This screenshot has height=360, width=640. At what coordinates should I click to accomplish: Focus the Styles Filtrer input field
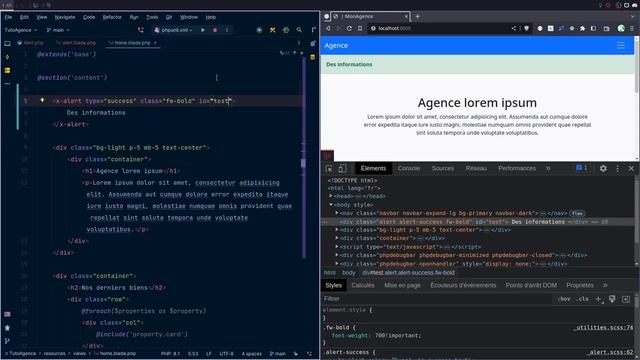click(437, 299)
